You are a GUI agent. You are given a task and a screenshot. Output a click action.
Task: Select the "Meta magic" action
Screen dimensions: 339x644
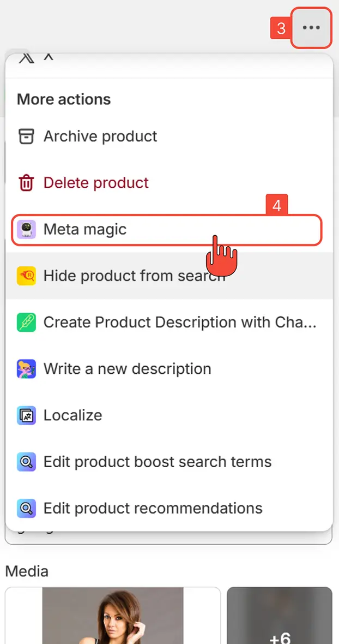coord(84,230)
